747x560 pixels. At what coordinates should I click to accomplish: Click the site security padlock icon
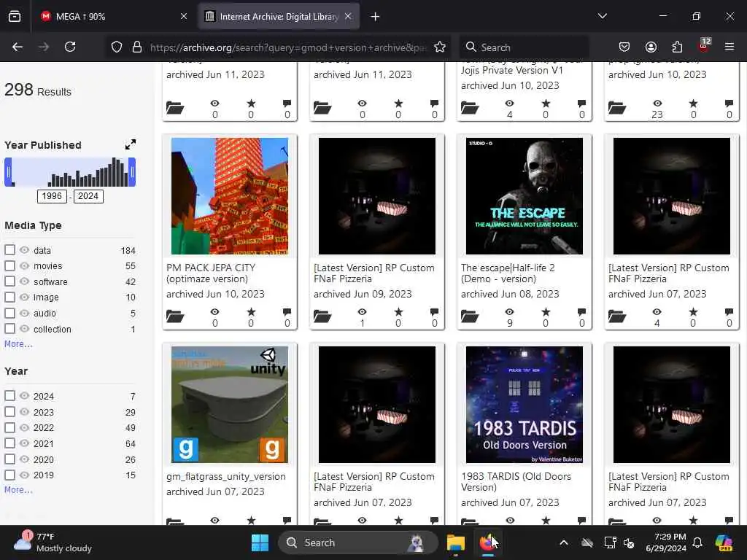click(136, 47)
